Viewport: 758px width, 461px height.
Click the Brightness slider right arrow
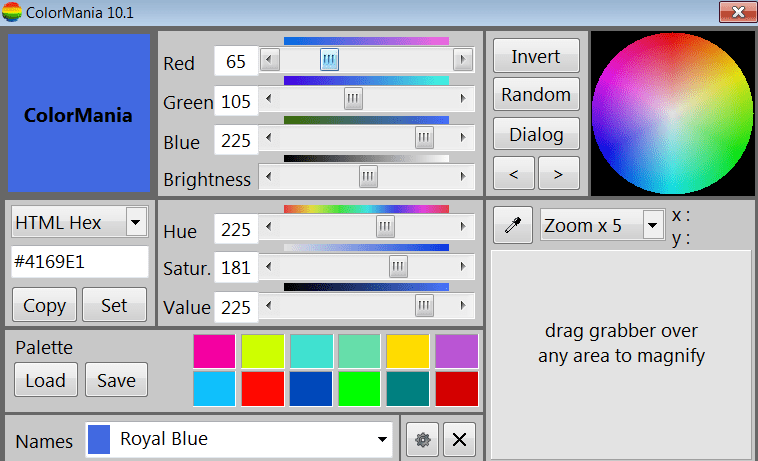(x=463, y=176)
